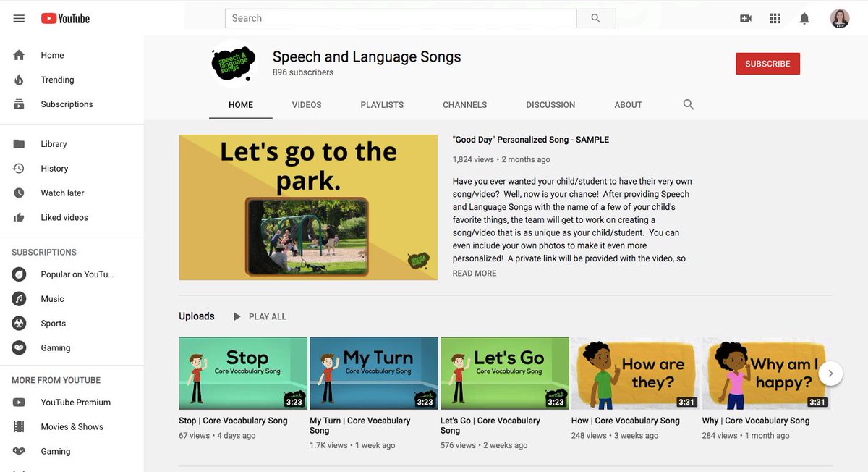Open the How are they? video thumbnail
This screenshot has width=868, height=472.
(636, 374)
